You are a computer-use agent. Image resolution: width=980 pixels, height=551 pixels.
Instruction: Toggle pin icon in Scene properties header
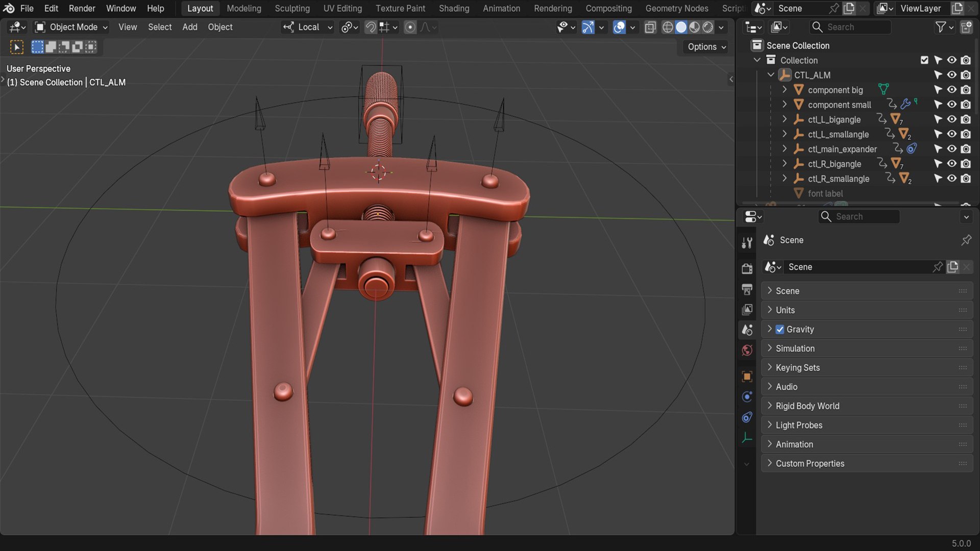(966, 240)
